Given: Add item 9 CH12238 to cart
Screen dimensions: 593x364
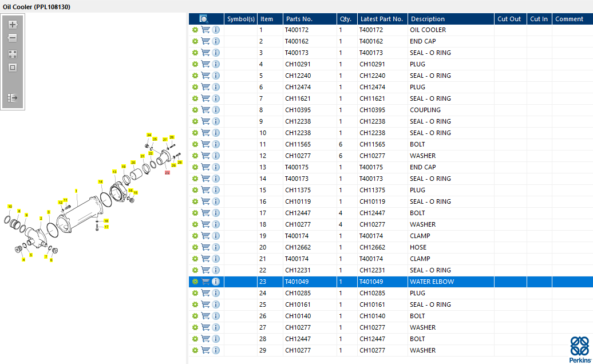Looking at the screenshot, I should 205,121.
